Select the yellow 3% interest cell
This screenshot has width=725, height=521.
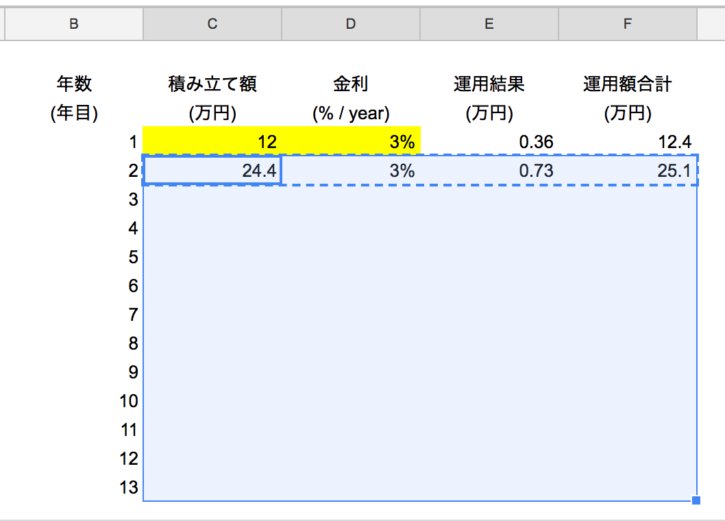pos(351,142)
